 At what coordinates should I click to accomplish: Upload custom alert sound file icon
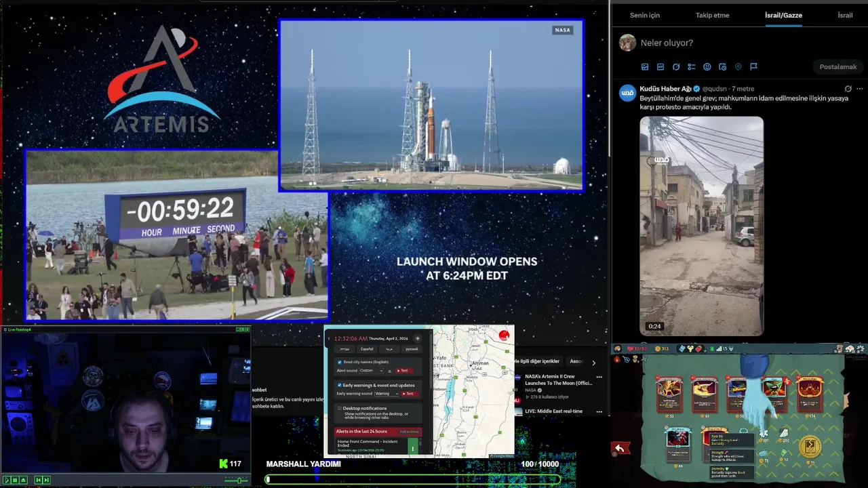389,371
